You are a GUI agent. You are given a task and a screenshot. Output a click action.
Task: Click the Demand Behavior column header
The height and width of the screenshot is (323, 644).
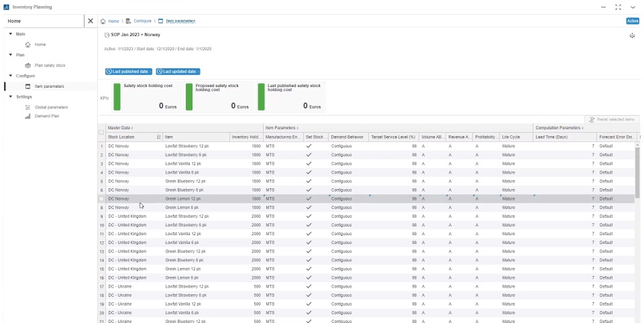(348, 137)
